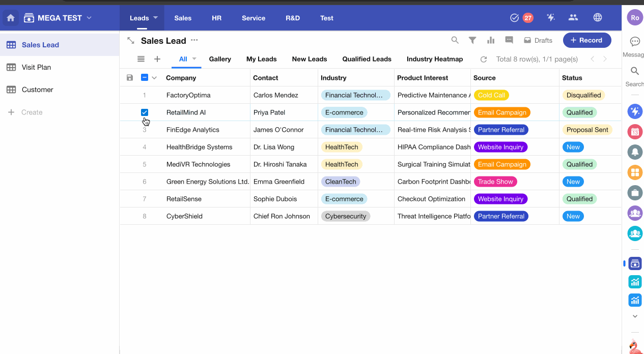The image size is (644, 354).
Task: Open the Visit Plan worksheet in sidebar
Action: pyautogui.click(x=36, y=67)
